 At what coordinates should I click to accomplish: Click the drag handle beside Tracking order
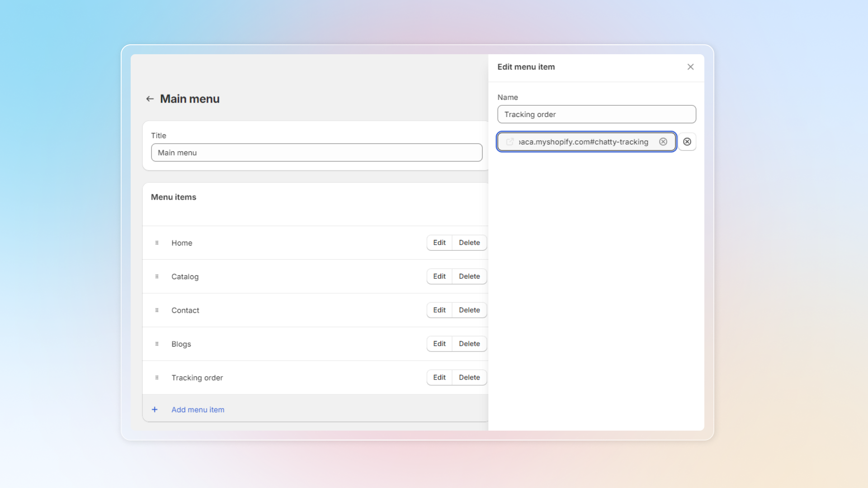point(157,378)
